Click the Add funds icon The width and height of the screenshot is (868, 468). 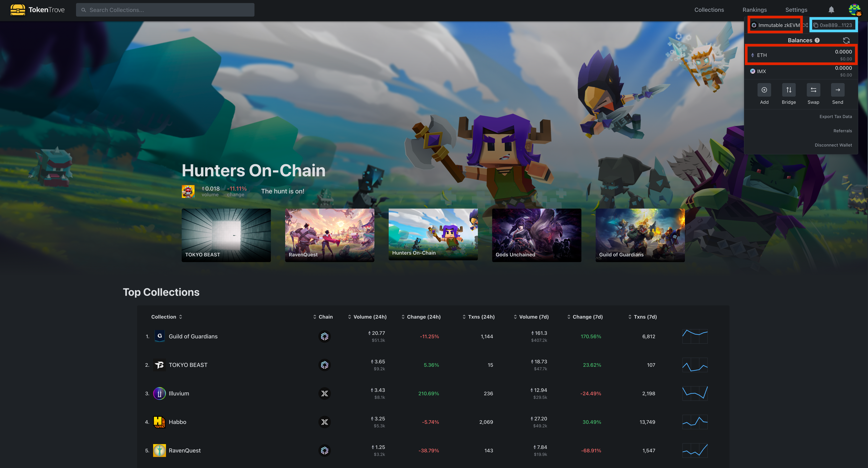pos(764,90)
